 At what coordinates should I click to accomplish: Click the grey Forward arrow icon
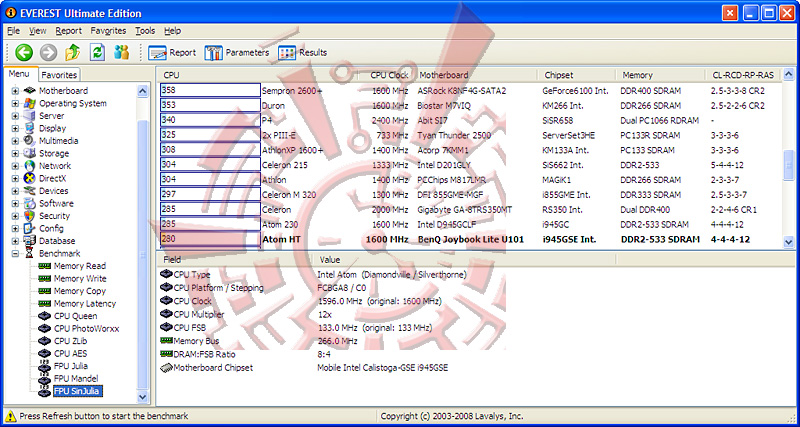coord(48,52)
